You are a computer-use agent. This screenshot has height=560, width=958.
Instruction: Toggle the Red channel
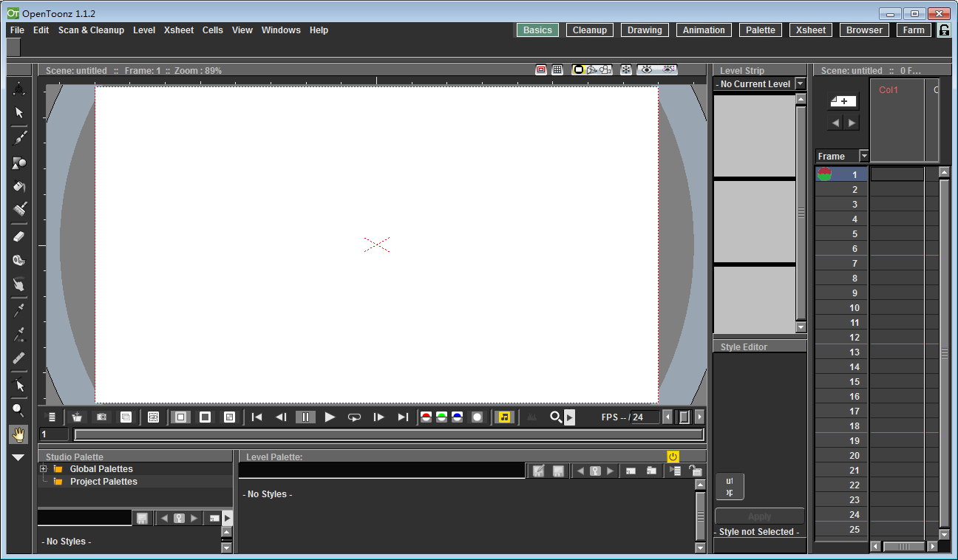coord(426,417)
